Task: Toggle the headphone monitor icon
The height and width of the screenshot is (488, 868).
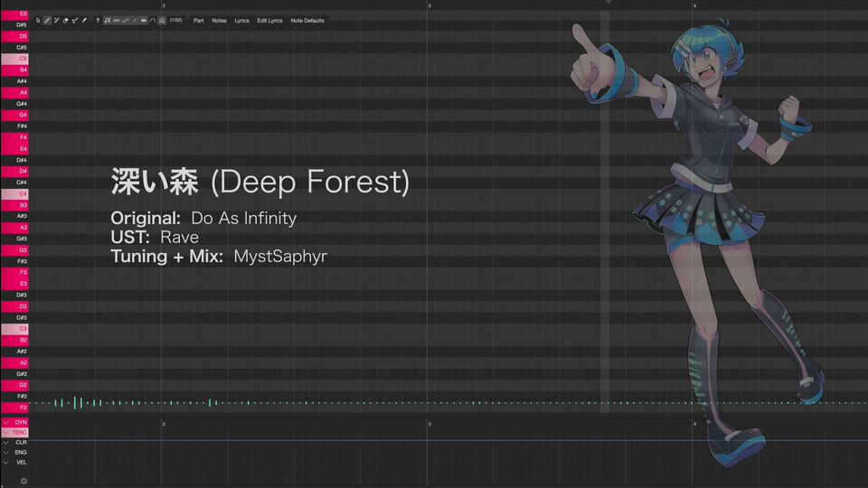Action: tap(162, 21)
